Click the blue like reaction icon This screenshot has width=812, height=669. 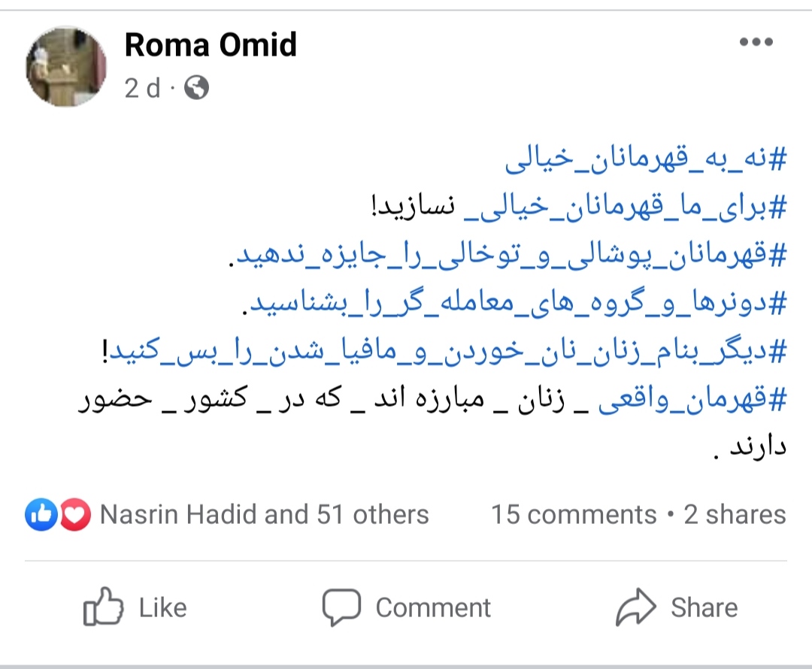(41, 515)
